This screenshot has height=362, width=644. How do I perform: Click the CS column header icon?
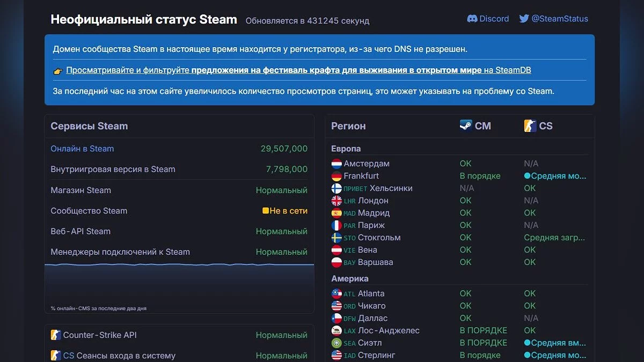[x=530, y=126]
